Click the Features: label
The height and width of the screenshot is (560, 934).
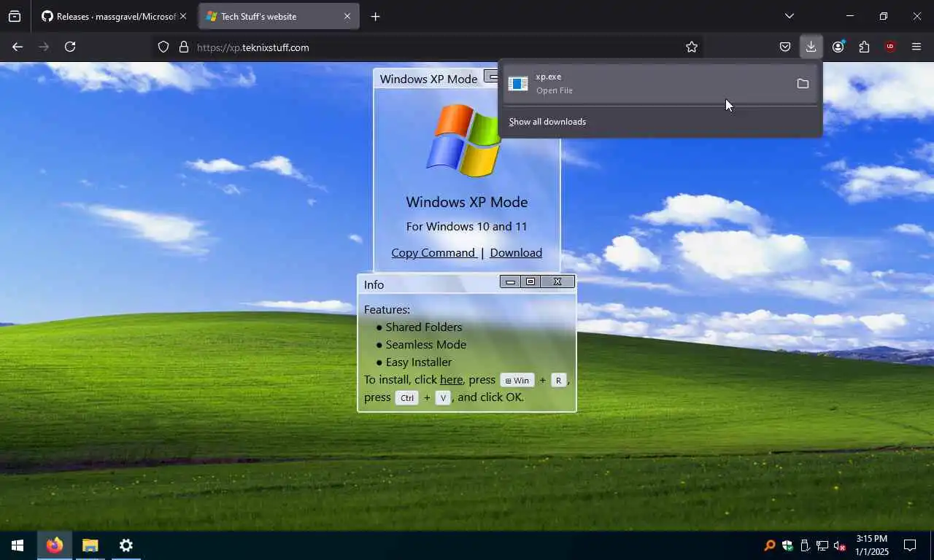point(387,310)
